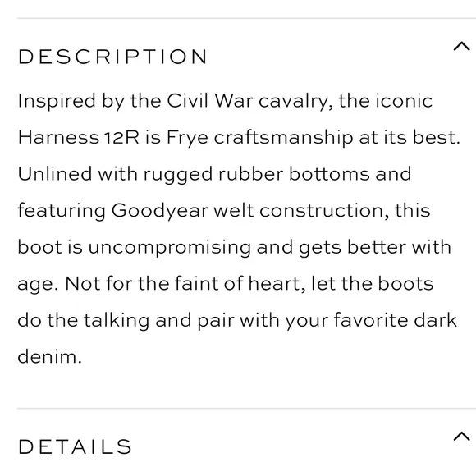
Task: Click the final word "denim."
Action: point(50,356)
